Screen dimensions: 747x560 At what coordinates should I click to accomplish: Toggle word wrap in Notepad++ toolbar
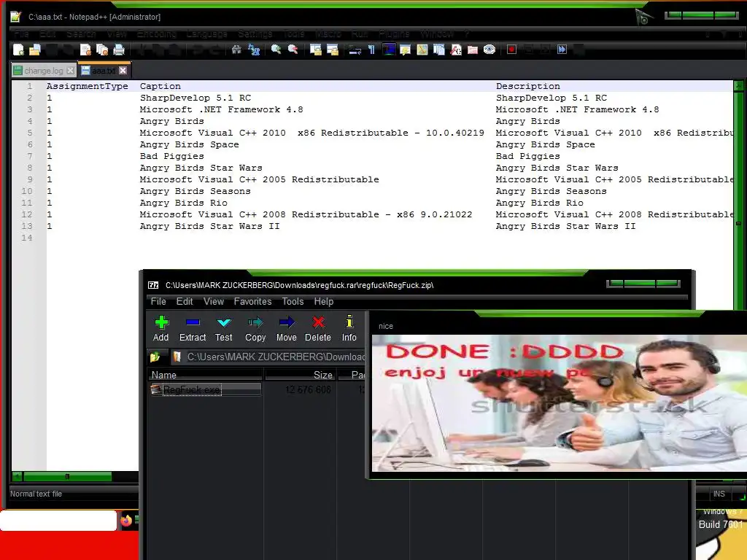(355, 50)
